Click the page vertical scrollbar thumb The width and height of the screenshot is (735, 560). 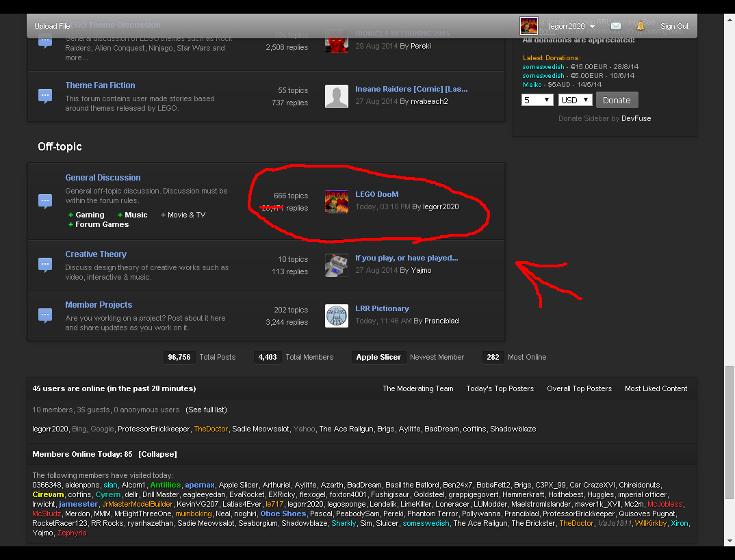click(730, 433)
